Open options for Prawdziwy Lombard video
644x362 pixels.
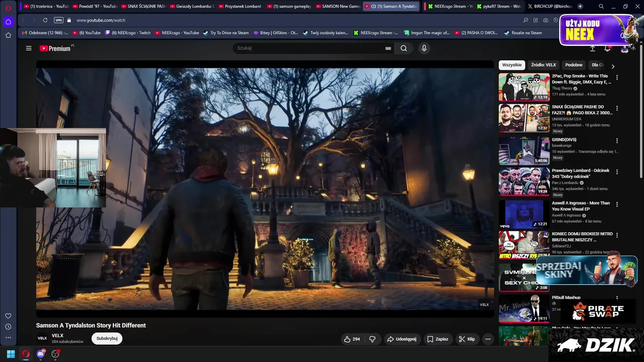pyautogui.click(x=617, y=171)
